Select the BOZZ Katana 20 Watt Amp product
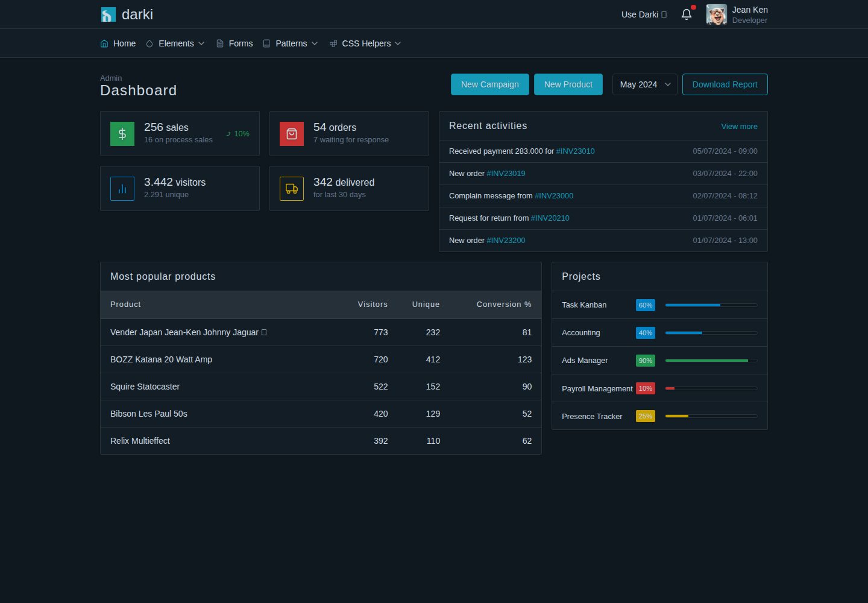 point(161,359)
